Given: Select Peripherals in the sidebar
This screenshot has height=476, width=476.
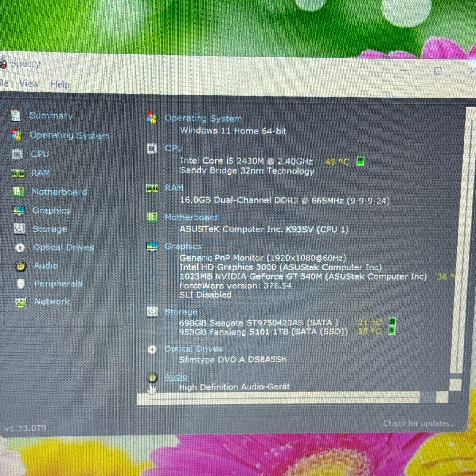Looking at the screenshot, I should tap(58, 284).
